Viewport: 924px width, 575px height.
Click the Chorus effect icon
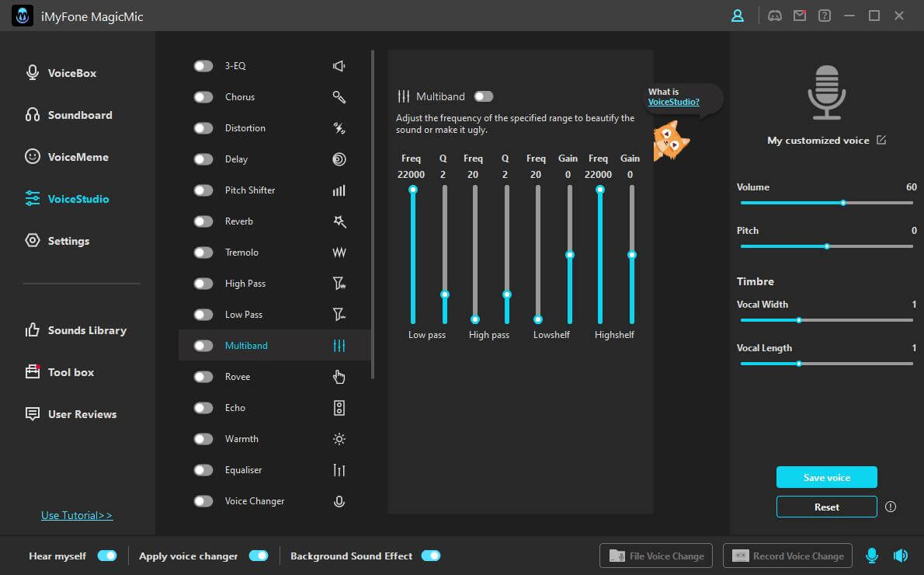(x=339, y=97)
